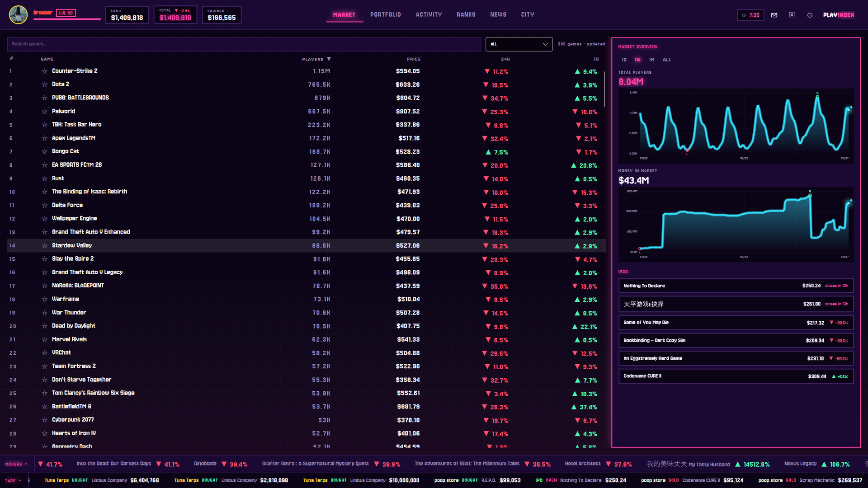Sort by the 7D change column

596,59
